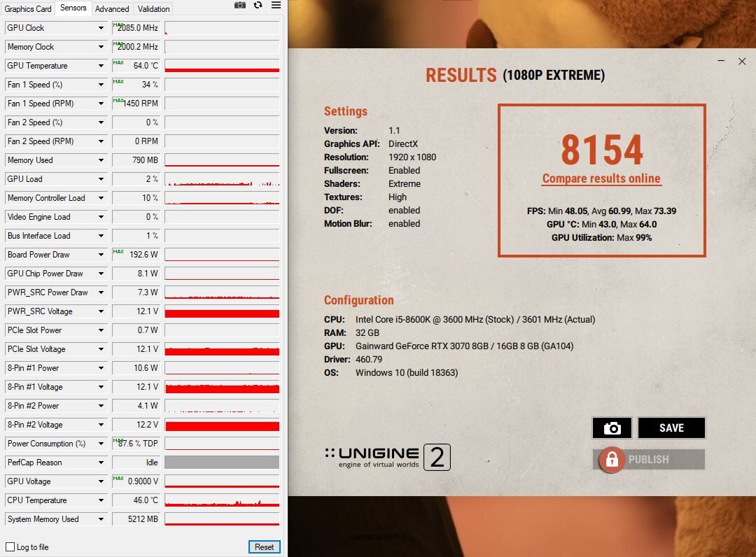Open the GPU Load dropdown

[101, 179]
